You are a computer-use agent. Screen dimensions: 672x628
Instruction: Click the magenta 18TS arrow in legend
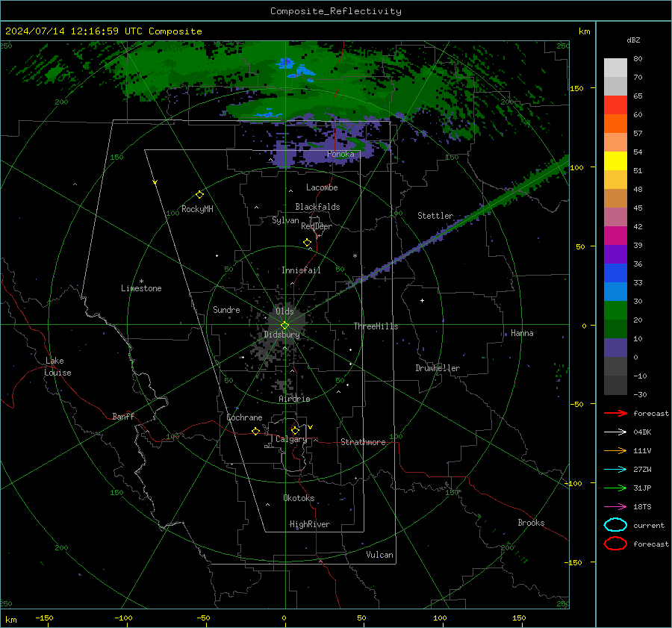tap(615, 507)
